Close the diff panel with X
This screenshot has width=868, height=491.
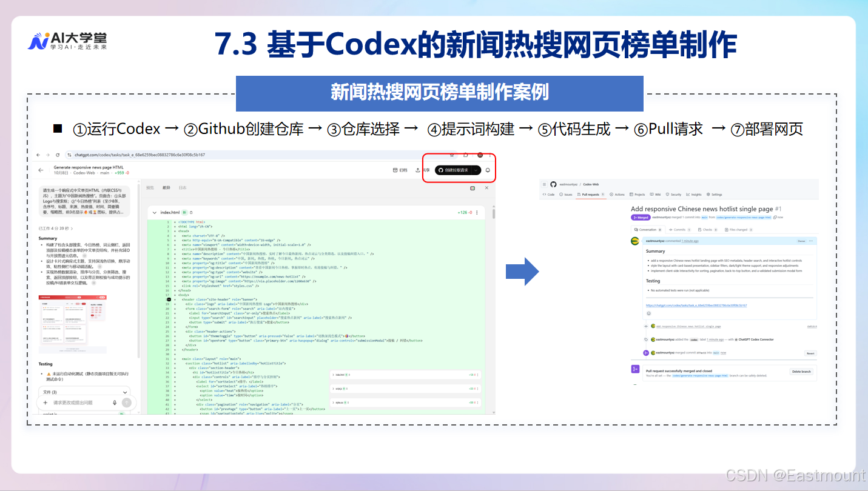click(486, 188)
